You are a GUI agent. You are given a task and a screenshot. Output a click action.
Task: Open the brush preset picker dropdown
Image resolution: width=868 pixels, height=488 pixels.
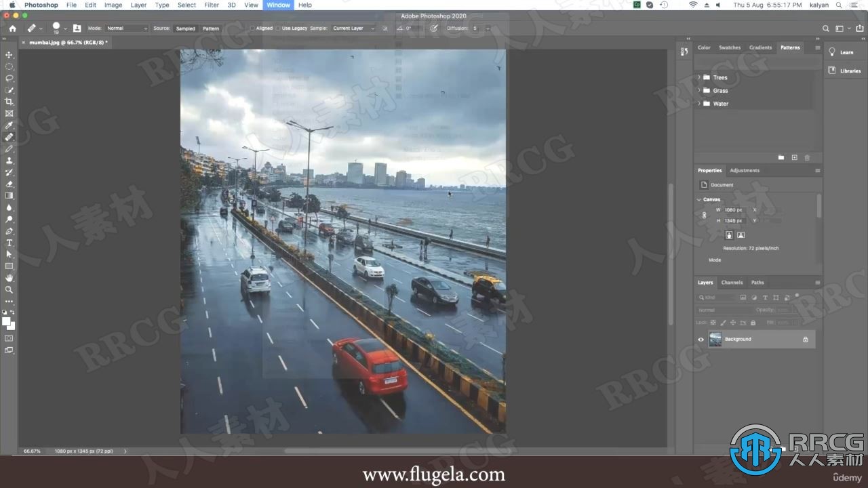click(65, 28)
